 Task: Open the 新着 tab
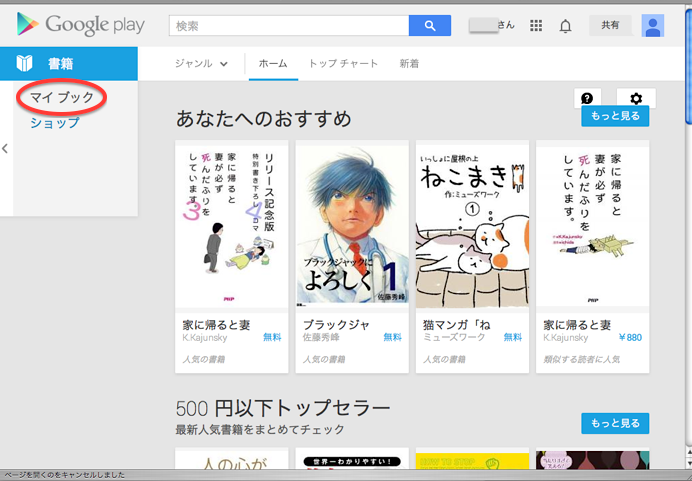click(409, 64)
